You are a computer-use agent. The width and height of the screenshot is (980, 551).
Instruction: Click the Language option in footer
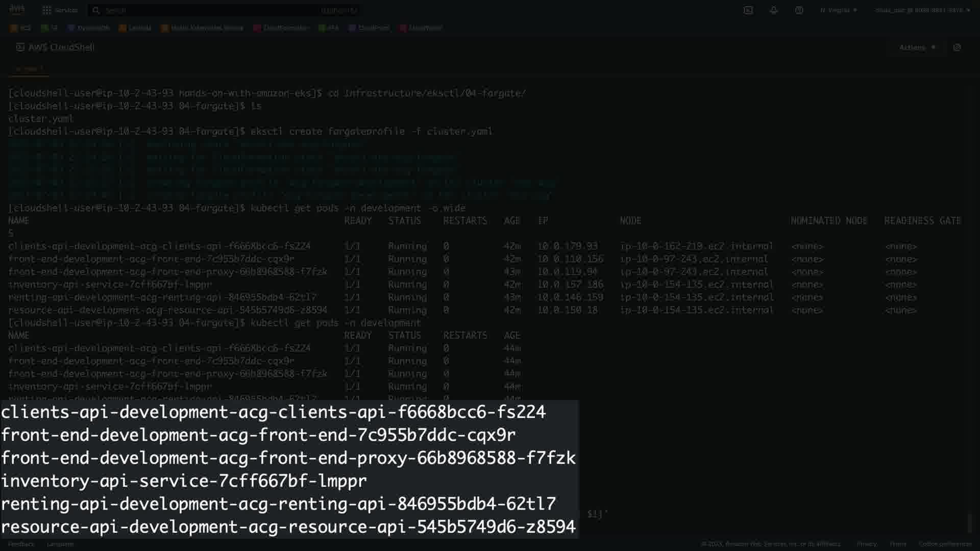click(x=60, y=544)
